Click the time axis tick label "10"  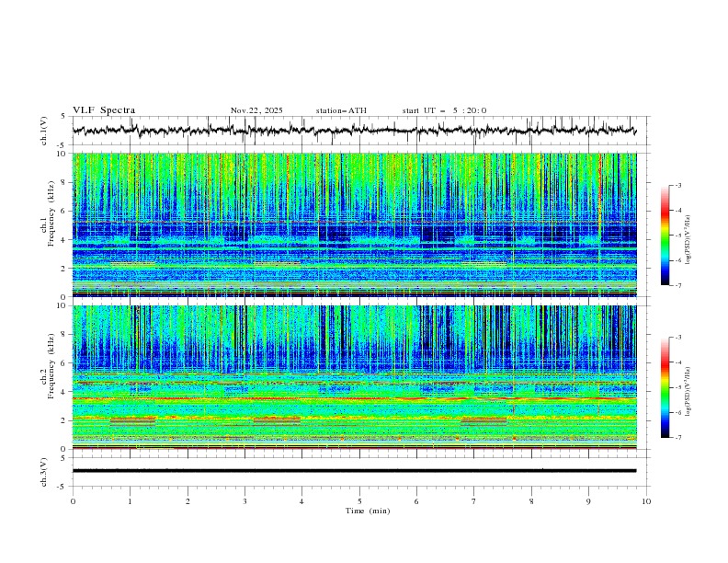coord(646,501)
